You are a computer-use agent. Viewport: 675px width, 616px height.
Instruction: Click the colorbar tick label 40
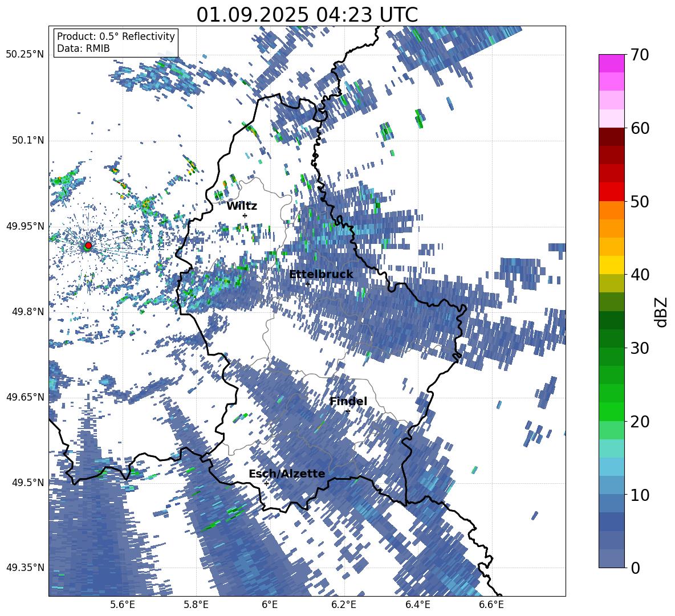(639, 275)
